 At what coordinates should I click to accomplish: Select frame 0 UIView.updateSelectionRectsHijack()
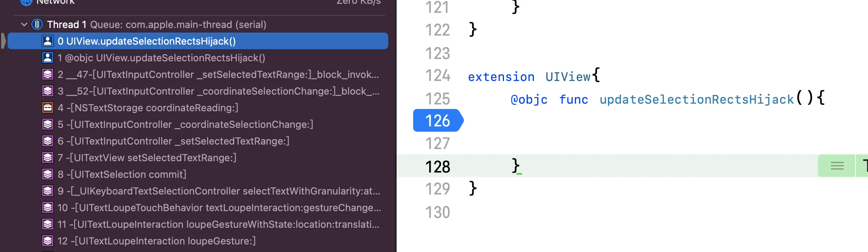(x=146, y=41)
